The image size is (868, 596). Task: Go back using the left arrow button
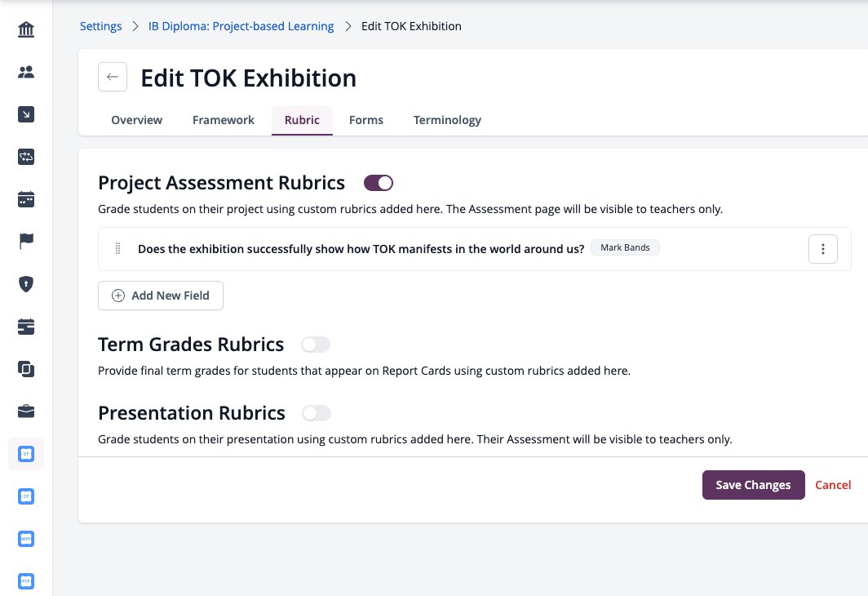(113, 77)
